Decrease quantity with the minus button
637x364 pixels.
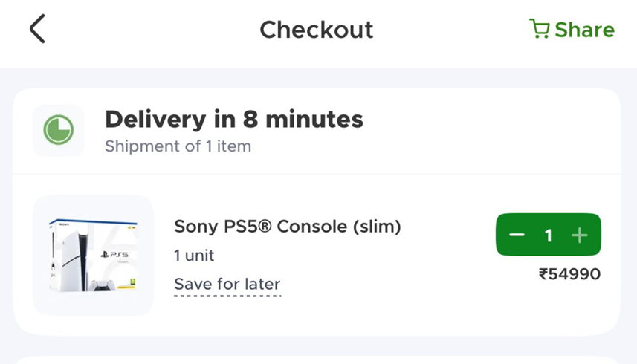(517, 235)
